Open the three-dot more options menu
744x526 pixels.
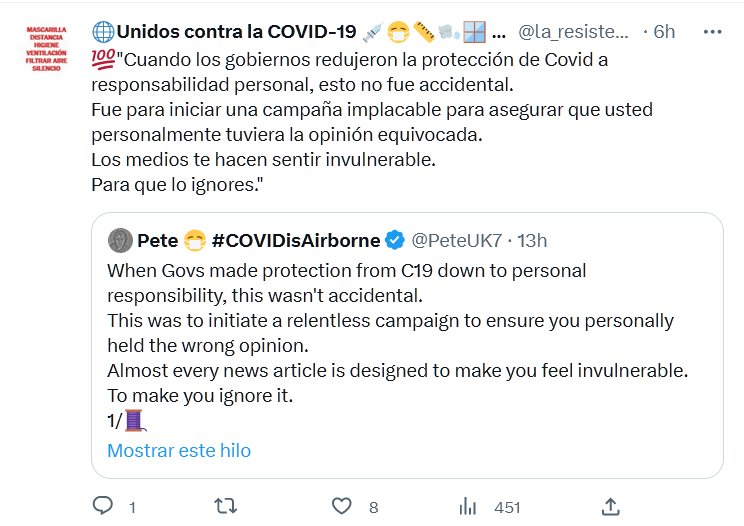pos(713,31)
